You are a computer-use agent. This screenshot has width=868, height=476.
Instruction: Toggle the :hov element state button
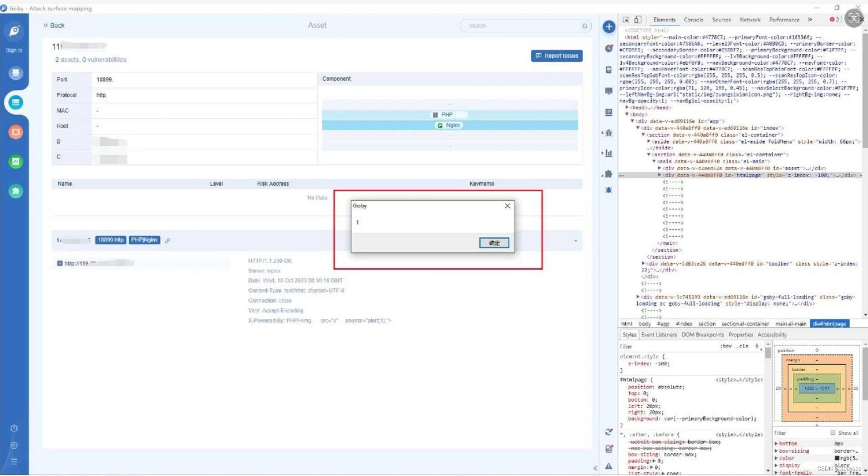[x=726, y=346]
